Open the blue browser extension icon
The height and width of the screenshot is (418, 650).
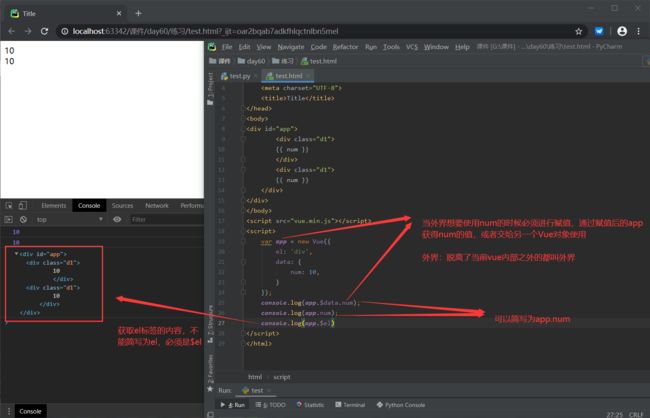[x=599, y=31]
